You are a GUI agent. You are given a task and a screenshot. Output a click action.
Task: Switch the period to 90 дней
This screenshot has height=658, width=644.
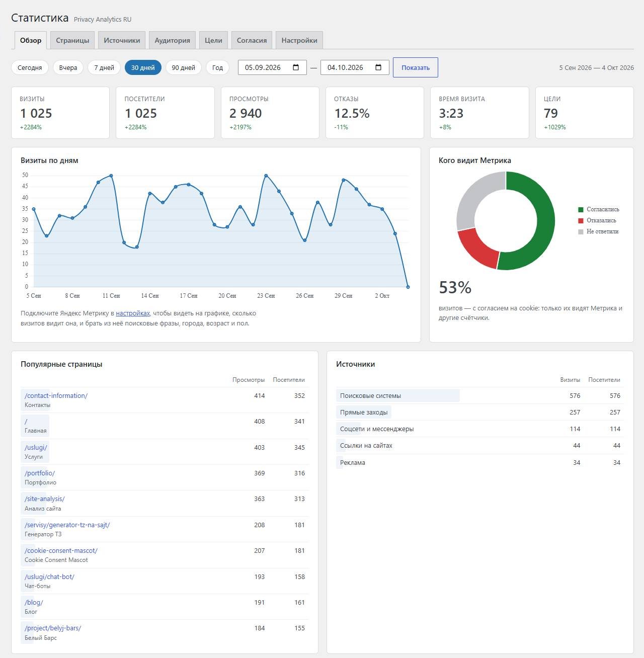(183, 67)
